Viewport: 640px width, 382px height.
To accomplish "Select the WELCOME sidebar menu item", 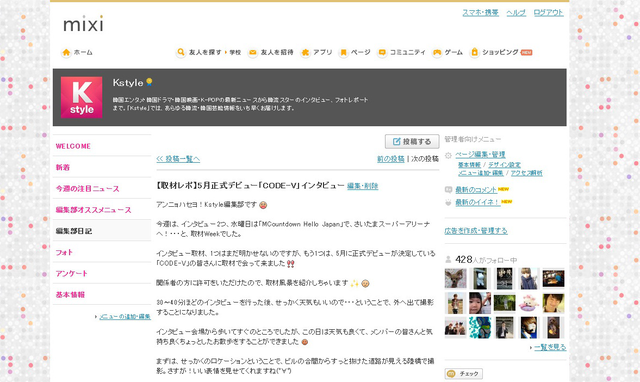I will (102, 146).
